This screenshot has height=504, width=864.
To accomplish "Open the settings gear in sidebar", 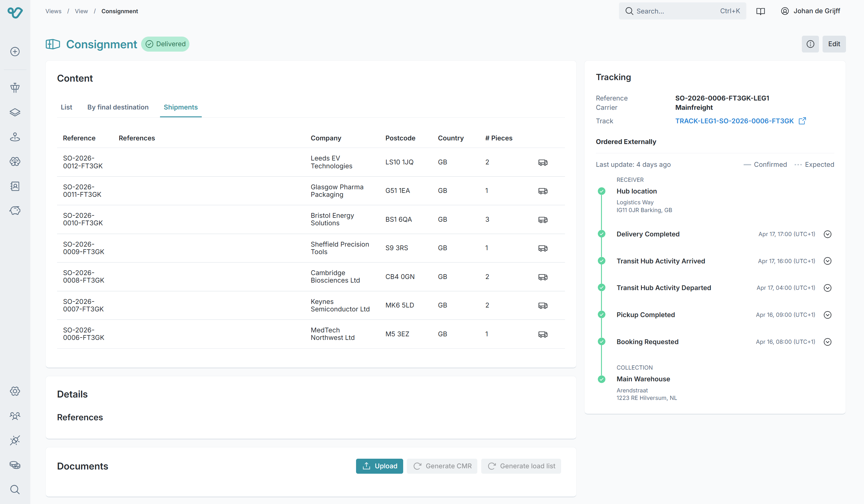I will (15, 391).
